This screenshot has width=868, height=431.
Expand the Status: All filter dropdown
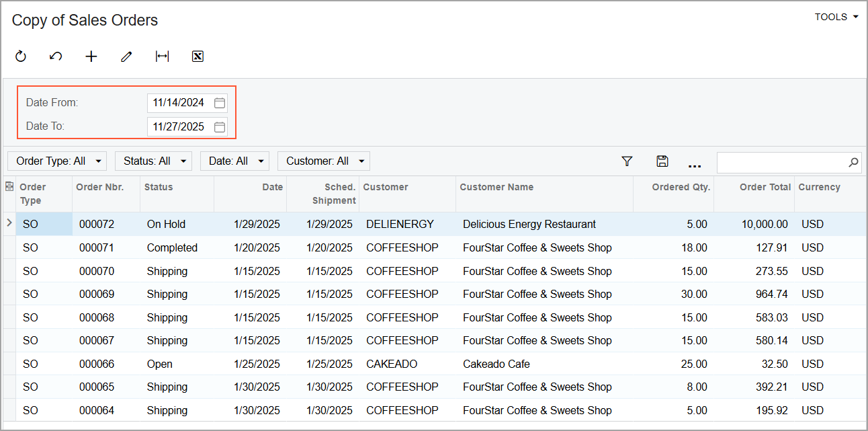coord(153,161)
